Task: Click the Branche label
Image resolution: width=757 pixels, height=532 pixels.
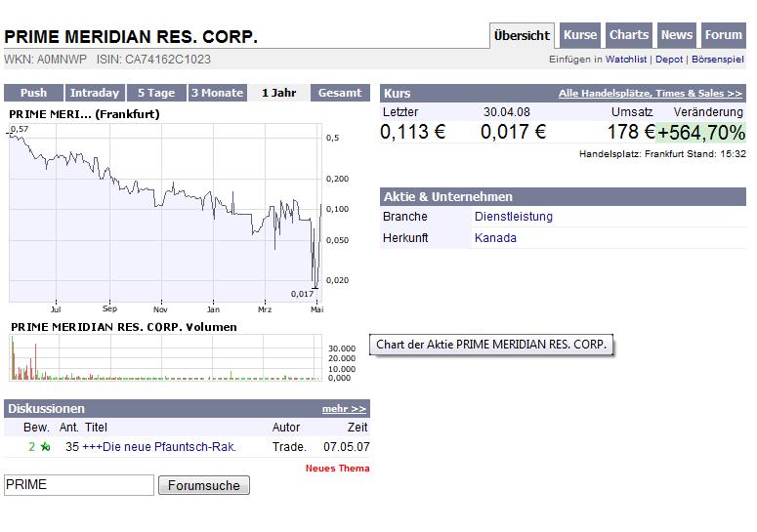Action: 404,217
